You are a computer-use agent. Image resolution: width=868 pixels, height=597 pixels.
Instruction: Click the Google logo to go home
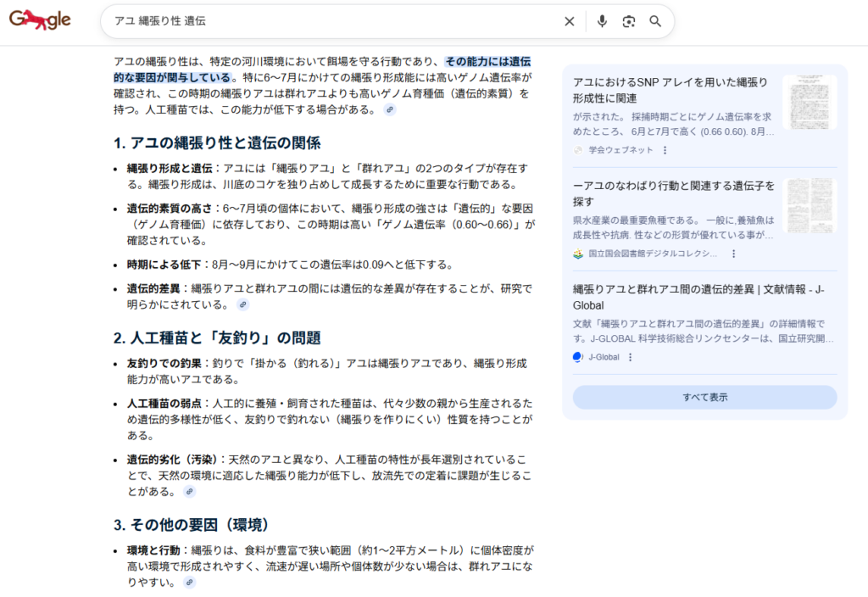[x=40, y=20]
